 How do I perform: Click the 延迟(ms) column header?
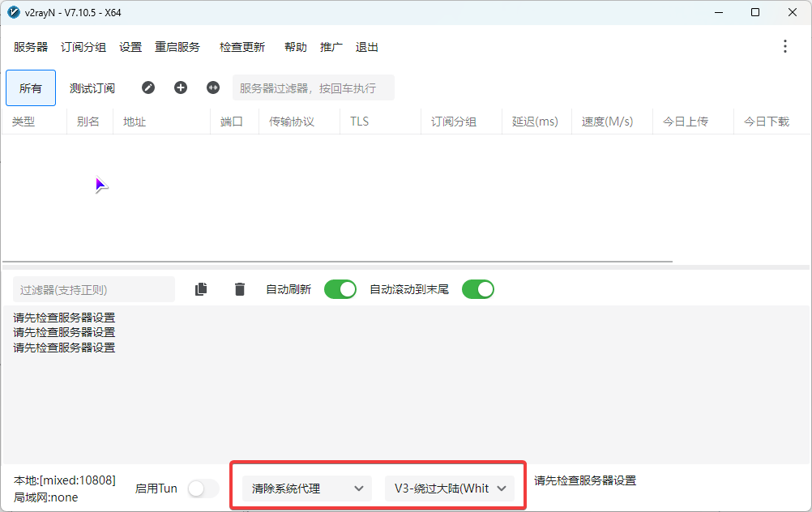coord(536,122)
